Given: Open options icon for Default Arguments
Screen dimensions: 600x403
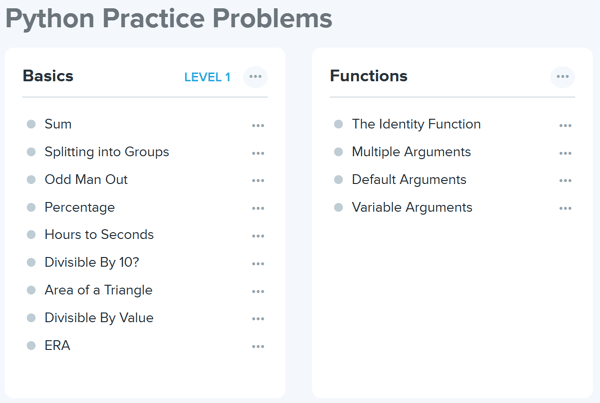Looking at the screenshot, I should click(x=565, y=181).
